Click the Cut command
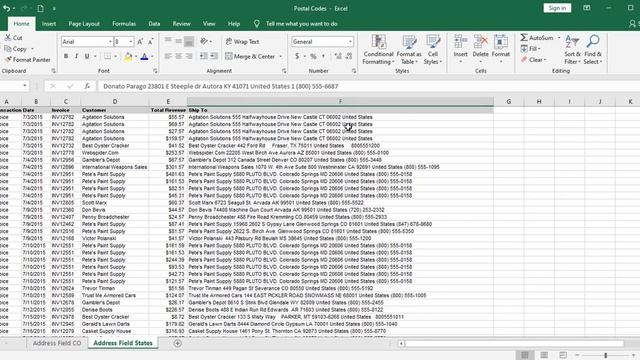This screenshot has width=640, height=360. pos(13,38)
